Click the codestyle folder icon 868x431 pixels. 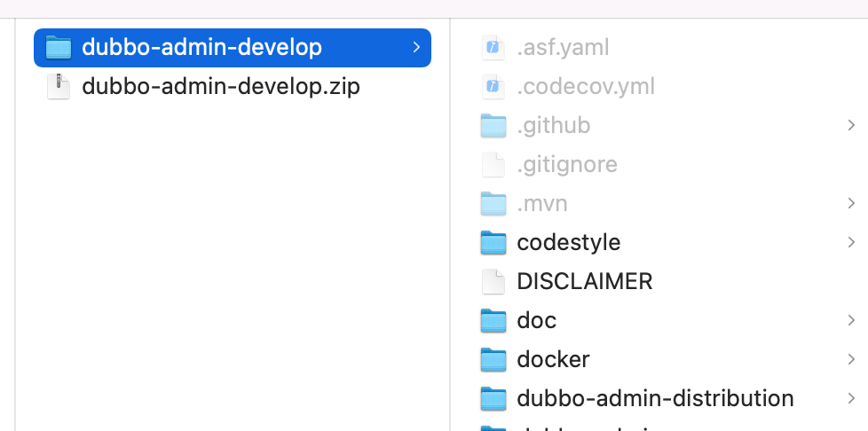pos(493,242)
